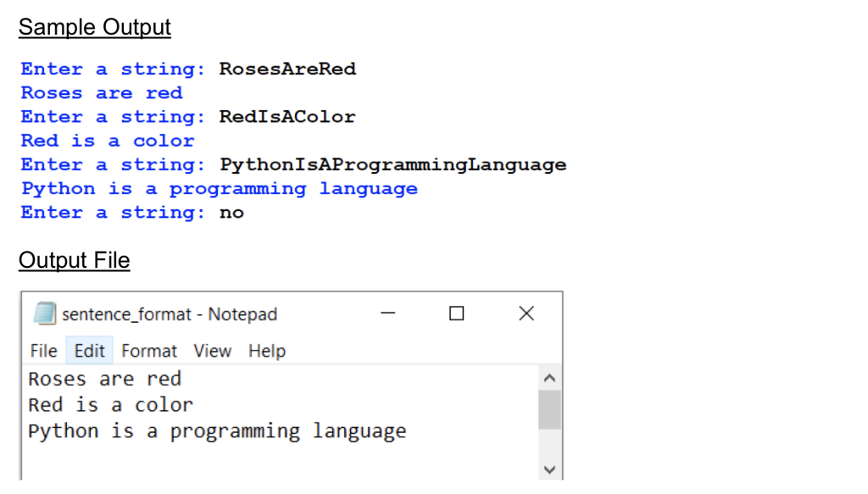Click the scrollbar down arrow
868x494 pixels.
tap(549, 469)
